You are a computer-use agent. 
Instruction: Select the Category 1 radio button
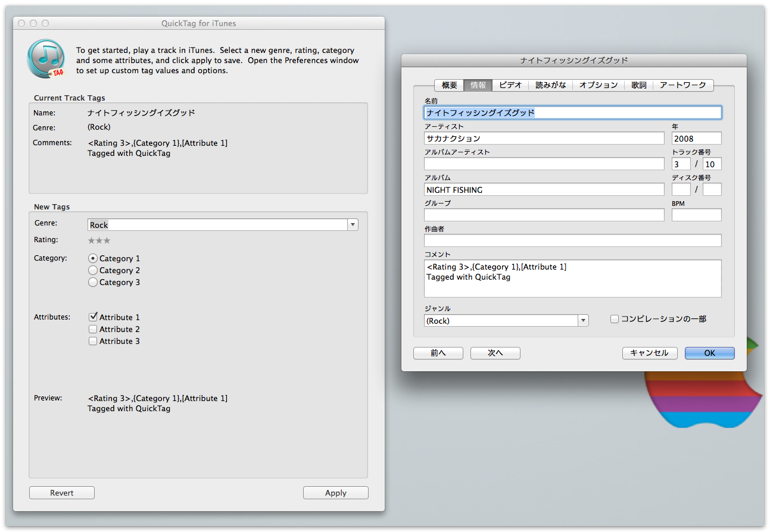click(93, 258)
